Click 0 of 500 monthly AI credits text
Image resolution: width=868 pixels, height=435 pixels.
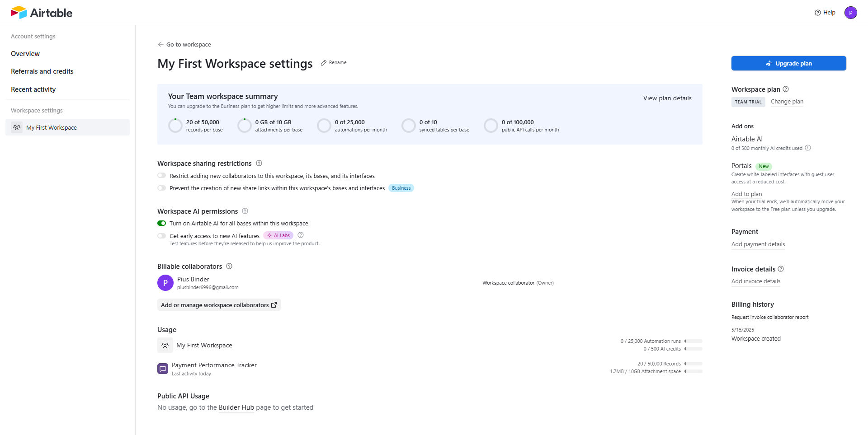767,148
